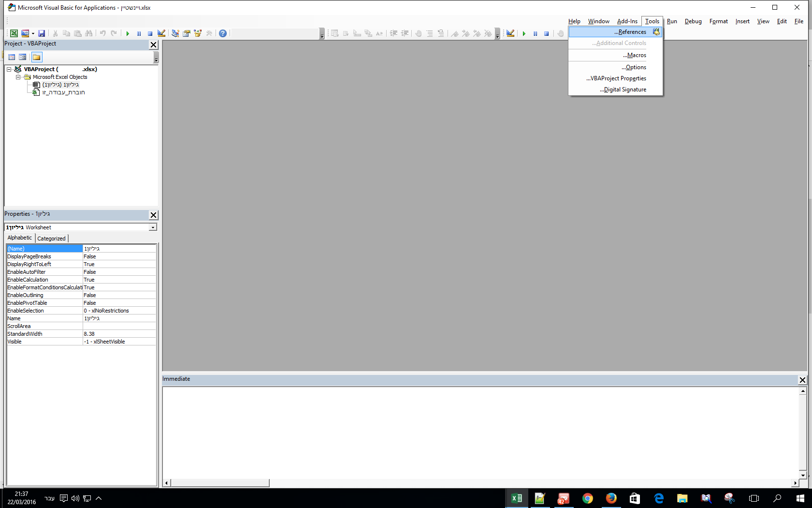Select the גיליון1 worksheet tree item

pos(60,85)
